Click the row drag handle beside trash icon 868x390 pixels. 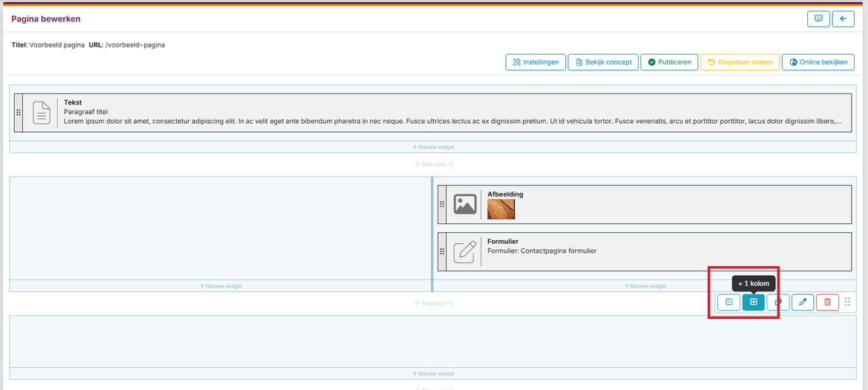coord(848,302)
